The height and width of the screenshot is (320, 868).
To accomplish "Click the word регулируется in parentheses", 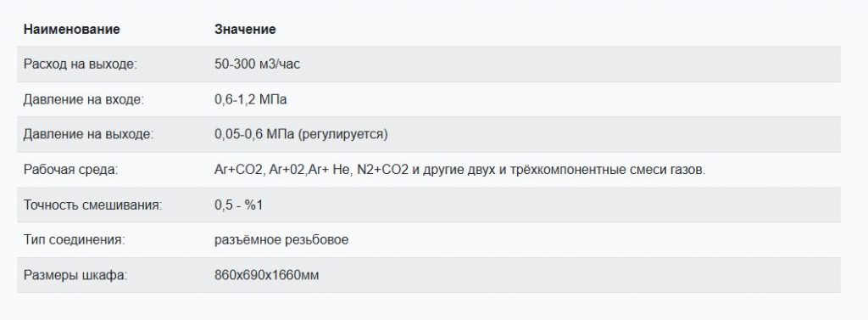I will click(x=342, y=135).
